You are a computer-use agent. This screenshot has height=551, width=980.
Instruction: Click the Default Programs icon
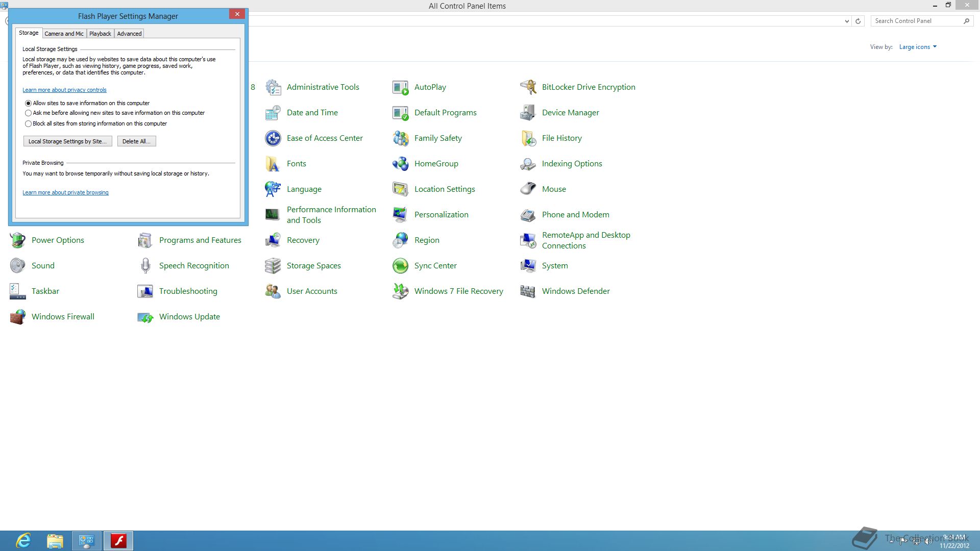pos(401,113)
